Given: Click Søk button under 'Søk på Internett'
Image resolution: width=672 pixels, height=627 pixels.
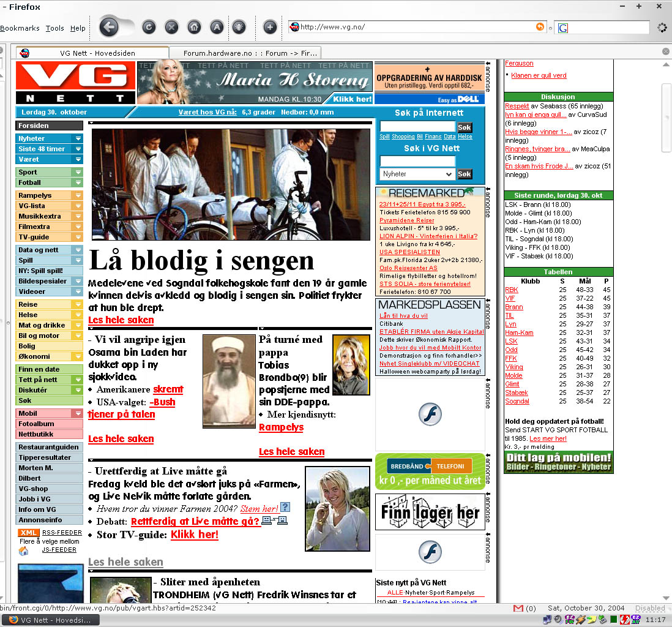Looking at the screenshot, I should [x=464, y=127].
